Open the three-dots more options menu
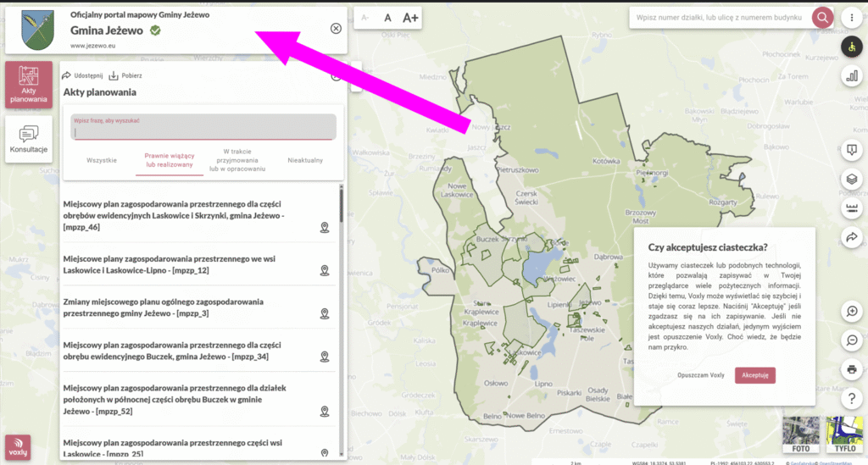868x465 pixels. click(852, 18)
